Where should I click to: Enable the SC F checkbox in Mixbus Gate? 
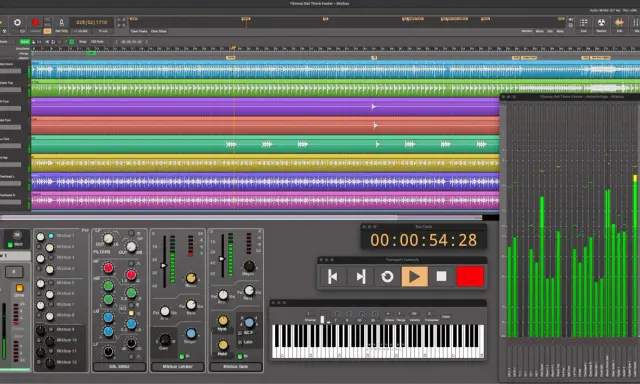click(x=240, y=333)
